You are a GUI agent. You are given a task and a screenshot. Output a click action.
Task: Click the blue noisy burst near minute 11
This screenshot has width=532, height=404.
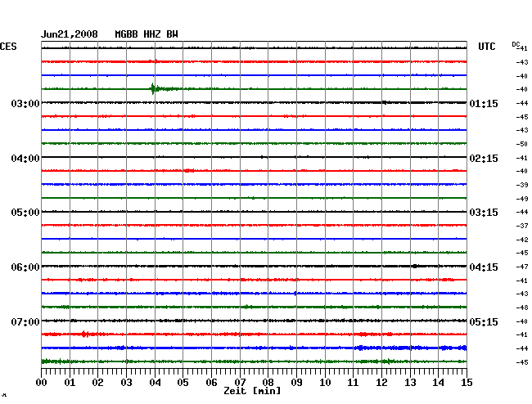pos(360,348)
